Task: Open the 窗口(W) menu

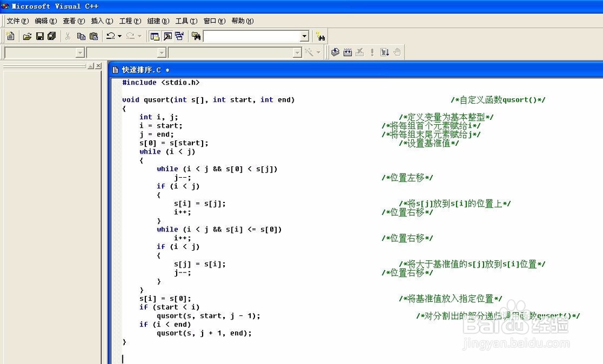Action: (x=214, y=20)
